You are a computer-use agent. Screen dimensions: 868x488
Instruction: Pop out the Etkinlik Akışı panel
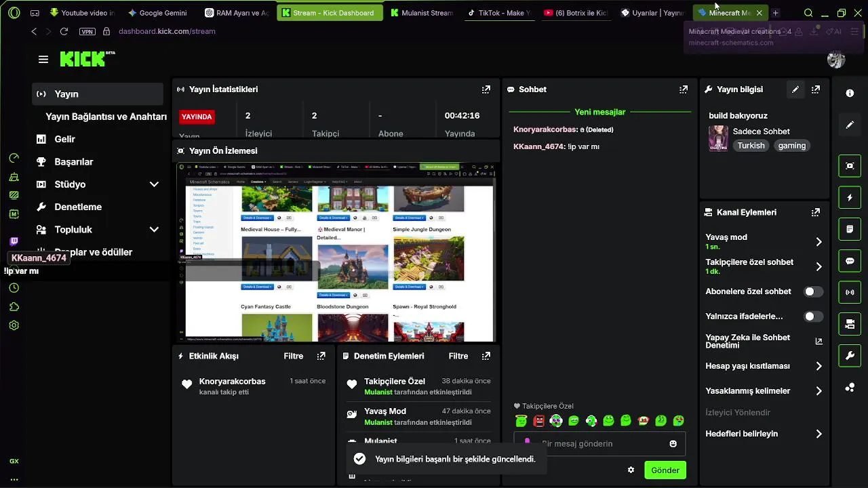tap(321, 356)
